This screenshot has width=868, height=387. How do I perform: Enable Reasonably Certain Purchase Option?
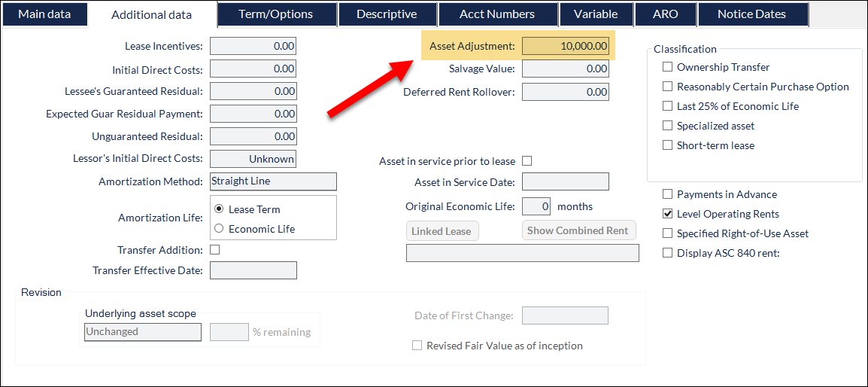click(x=667, y=87)
